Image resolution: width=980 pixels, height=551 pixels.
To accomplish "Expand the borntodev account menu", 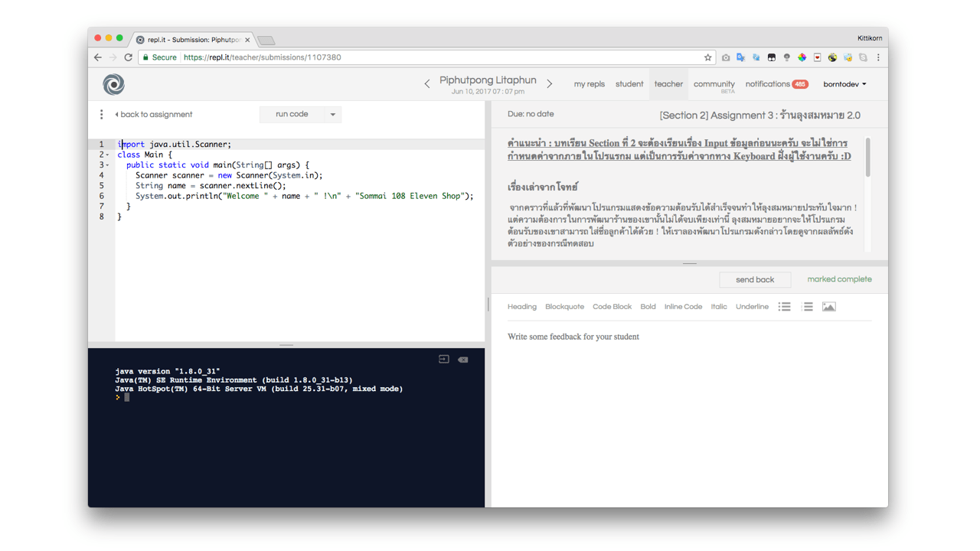I will 844,84.
